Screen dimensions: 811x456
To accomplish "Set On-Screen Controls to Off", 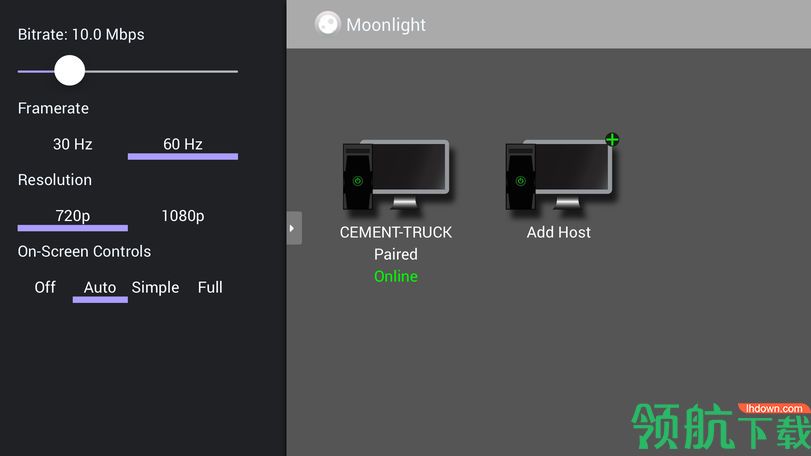I will [x=45, y=287].
